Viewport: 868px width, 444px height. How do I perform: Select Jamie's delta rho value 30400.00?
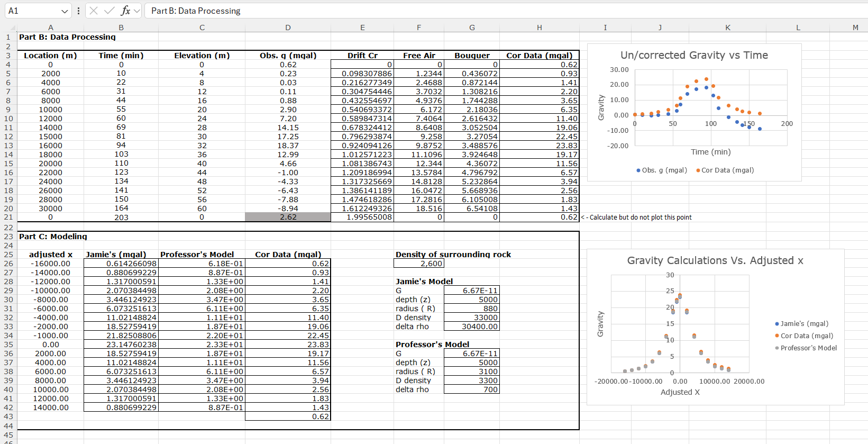point(472,327)
